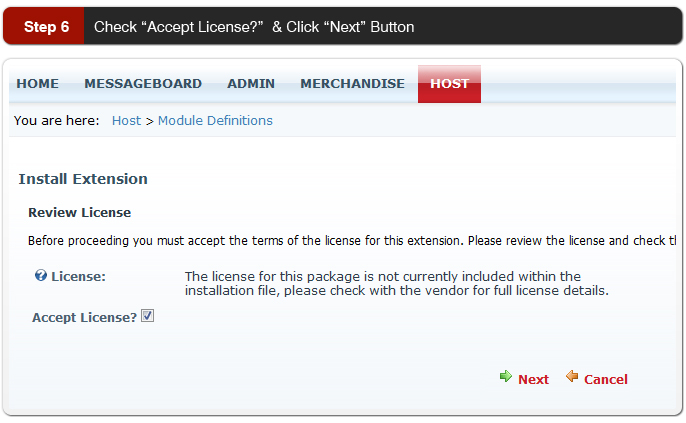Click the orange Cancel arrow icon
Image resolution: width=686 pixels, height=423 pixels.
(572, 376)
